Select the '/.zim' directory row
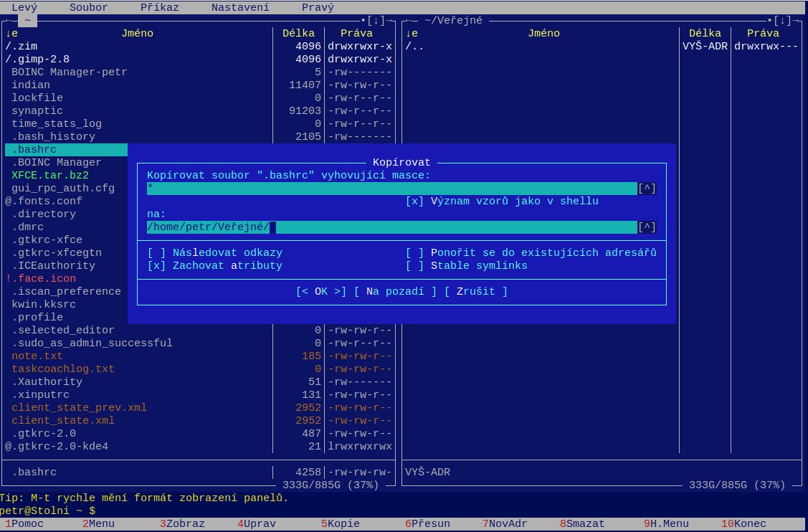808x532 pixels. tap(199, 47)
